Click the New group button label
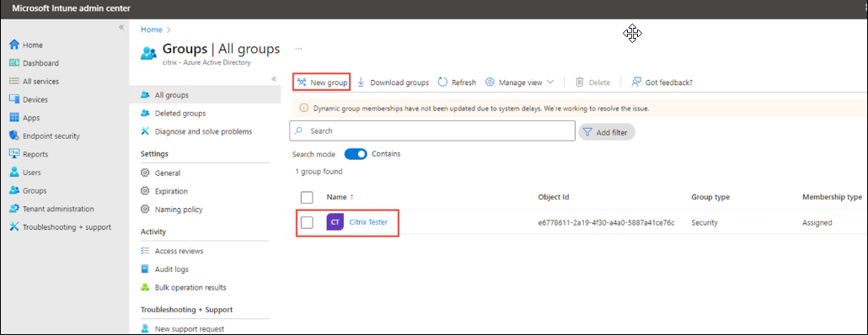Screen dimensions: 868x335 click(x=329, y=82)
